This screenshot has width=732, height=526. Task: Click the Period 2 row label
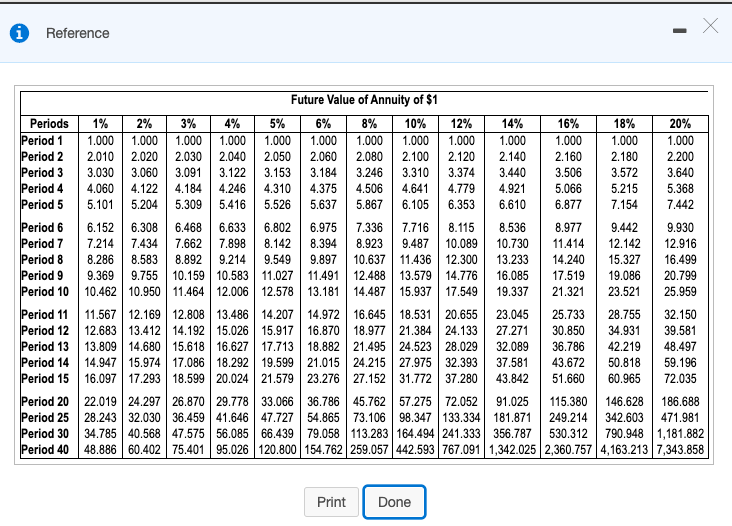click(x=42, y=156)
